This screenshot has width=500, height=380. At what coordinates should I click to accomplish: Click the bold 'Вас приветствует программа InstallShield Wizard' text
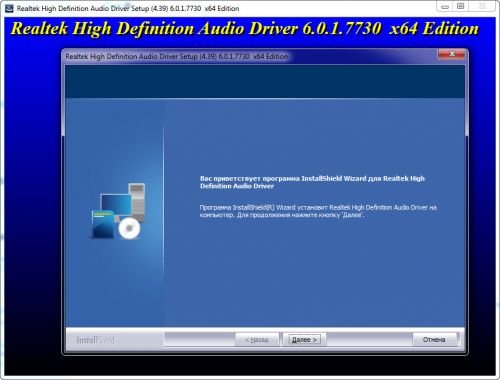click(x=312, y=182)
